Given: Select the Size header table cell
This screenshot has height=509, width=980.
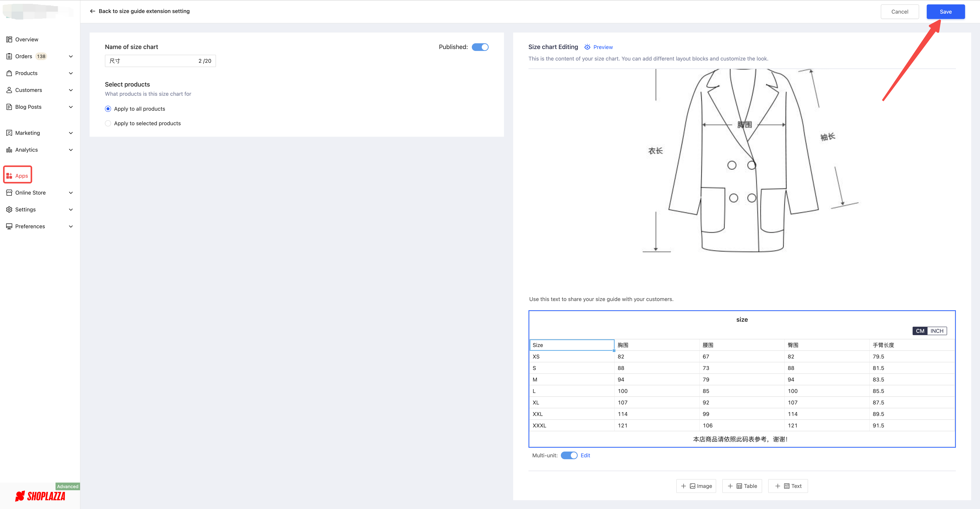Looking at the screenshot, I should 572,345.
